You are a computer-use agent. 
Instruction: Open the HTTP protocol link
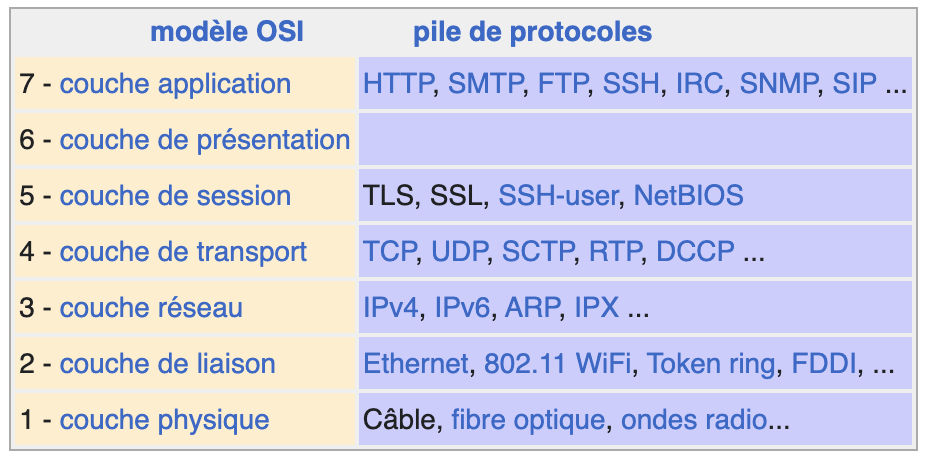tap(398, 84)
